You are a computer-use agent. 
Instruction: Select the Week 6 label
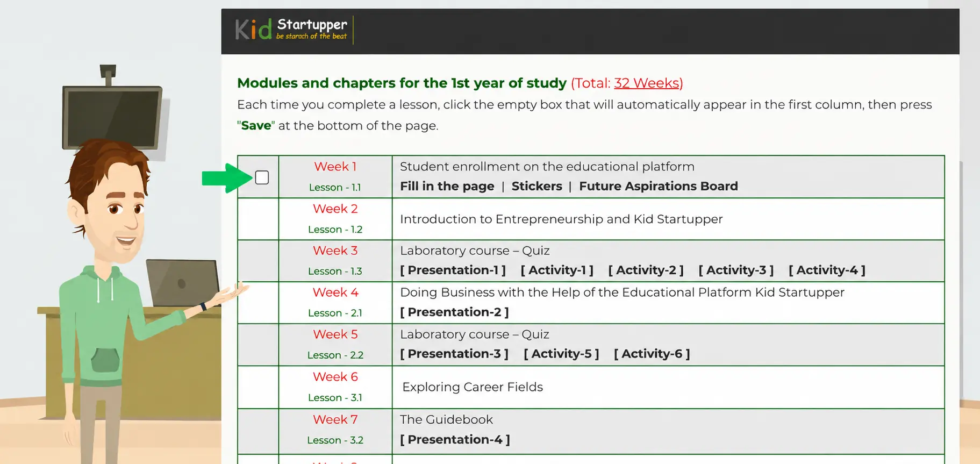point(335,377)
